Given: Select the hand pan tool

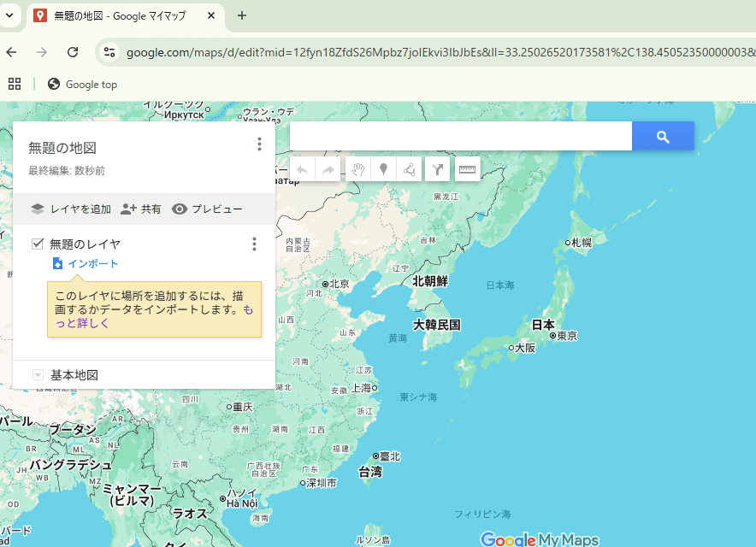Looking at the screenshot, I should tap(357, 169).
